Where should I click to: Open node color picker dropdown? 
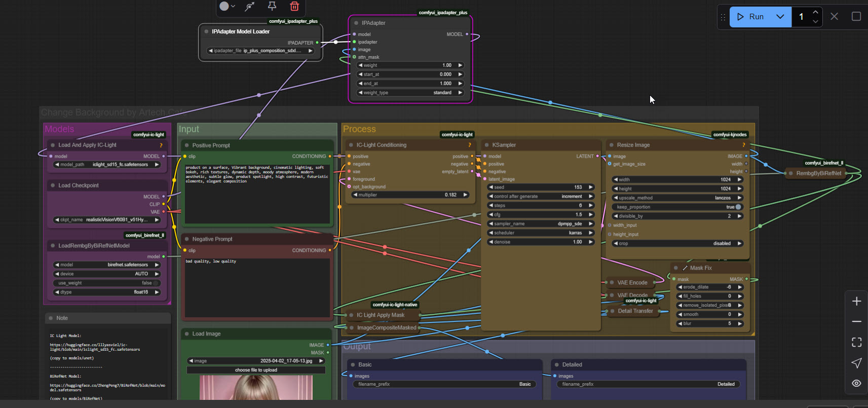[228, 7]
